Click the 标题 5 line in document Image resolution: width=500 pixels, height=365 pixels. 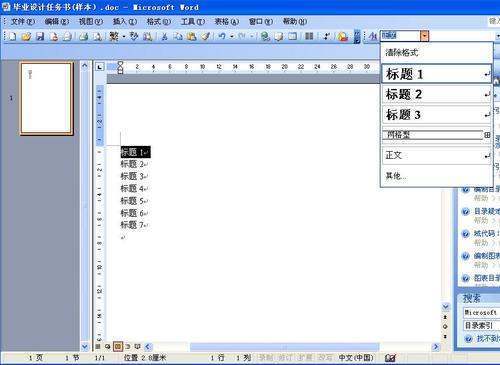point(134,201)
